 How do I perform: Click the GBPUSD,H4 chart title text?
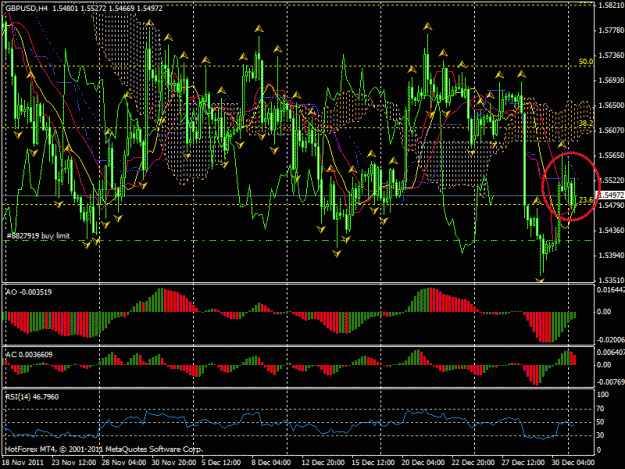(x=26, y=8)
